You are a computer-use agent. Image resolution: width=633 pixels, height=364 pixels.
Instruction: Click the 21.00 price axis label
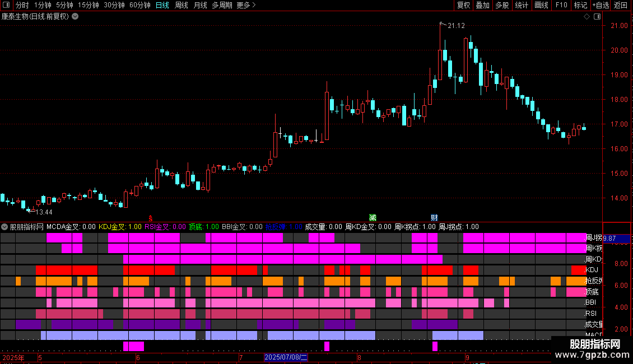pos(619,25)
